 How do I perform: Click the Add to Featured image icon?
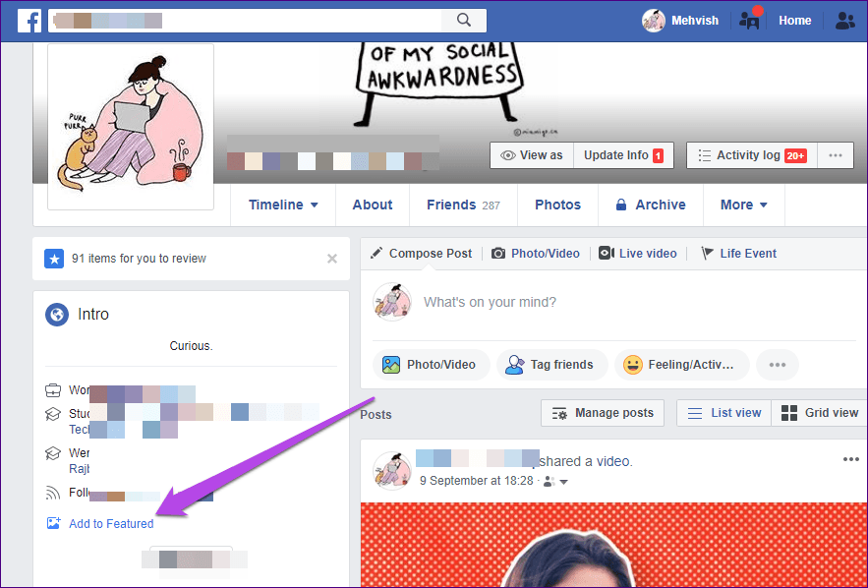click(x=53, y=523)
